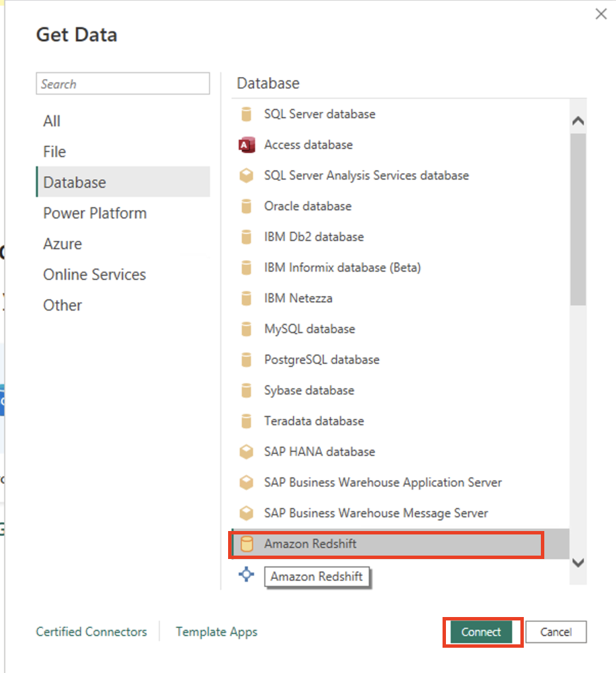Click the Teradata database icon
Image resolution: width=616 pixels, height=673 pixels.
[x=246, y=421]
